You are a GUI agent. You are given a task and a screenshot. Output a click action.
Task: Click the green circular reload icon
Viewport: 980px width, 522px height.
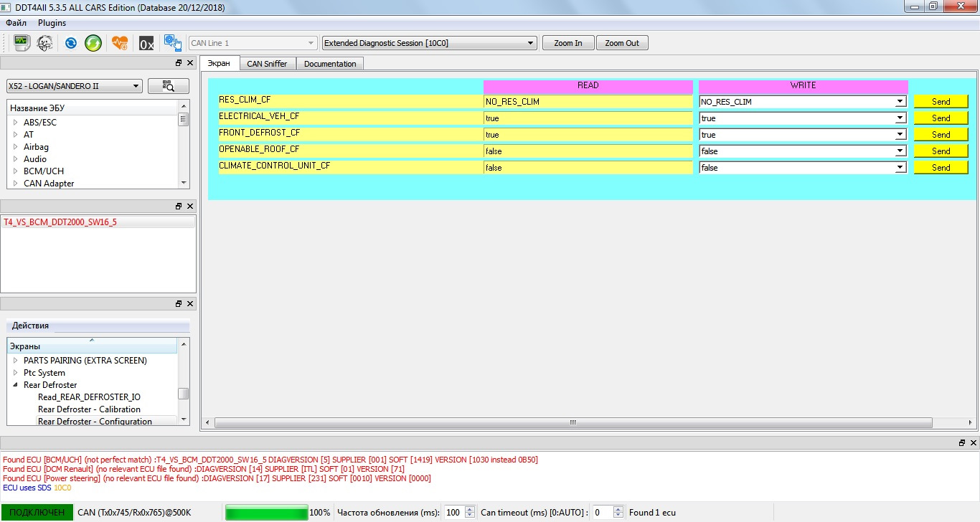(93, 43)
